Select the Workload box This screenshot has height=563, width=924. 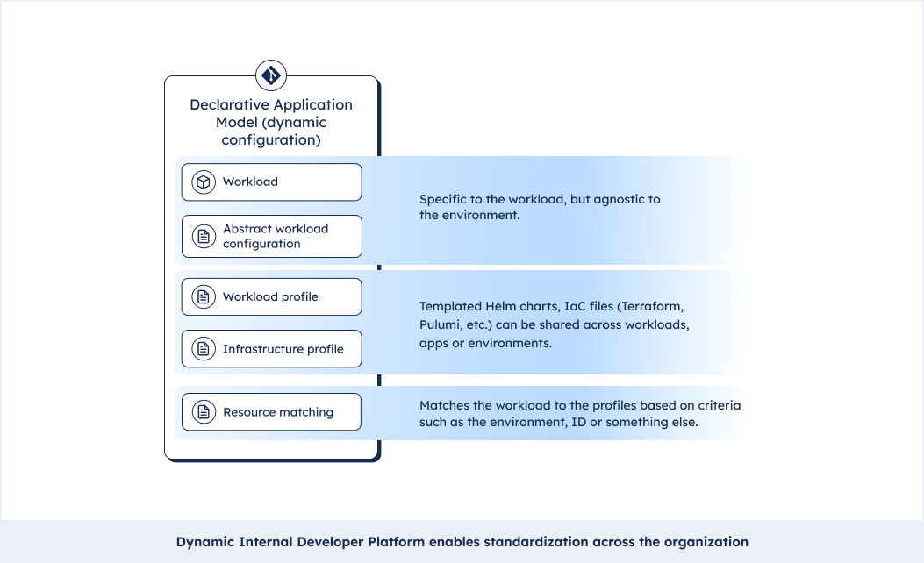pyautogui.click(x=272, y=182)
